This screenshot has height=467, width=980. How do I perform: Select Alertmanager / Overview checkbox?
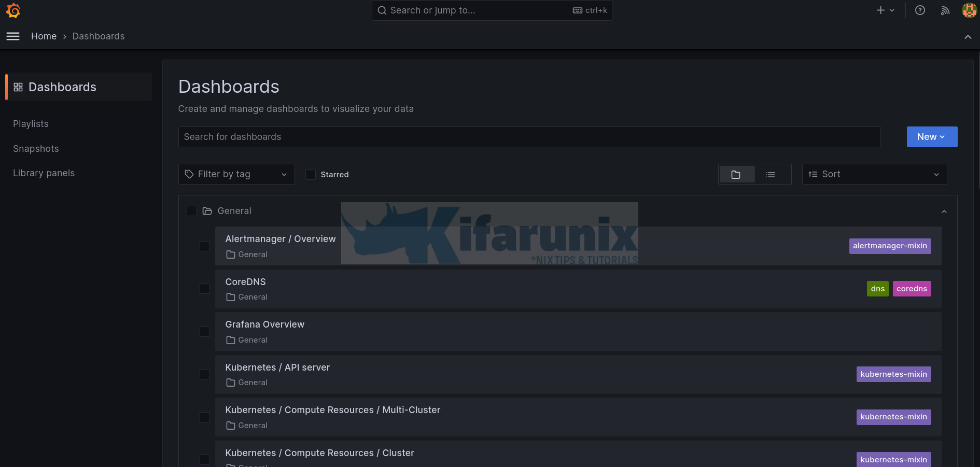pos(205,246)
